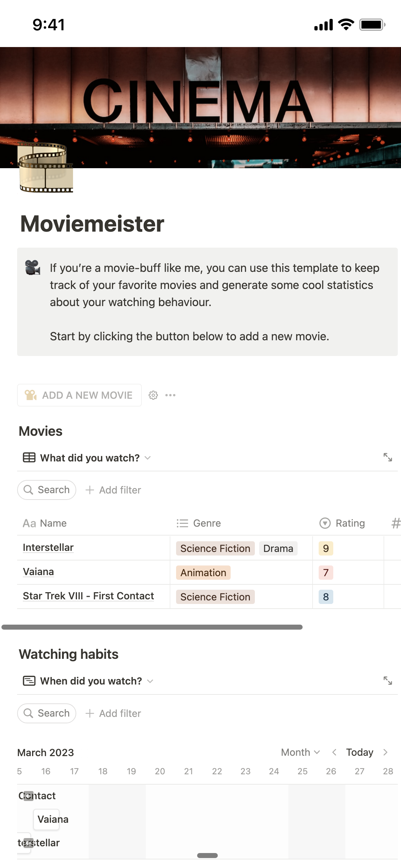Go to next month in timeline
The image size is (401, 868).
click(x=385, y=752)
